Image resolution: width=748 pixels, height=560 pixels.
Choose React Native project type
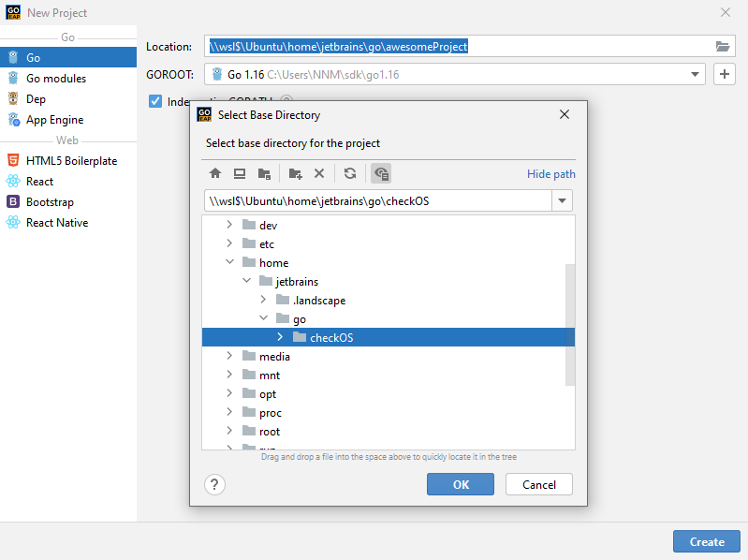pyautogui.click(x=68, y=222)
